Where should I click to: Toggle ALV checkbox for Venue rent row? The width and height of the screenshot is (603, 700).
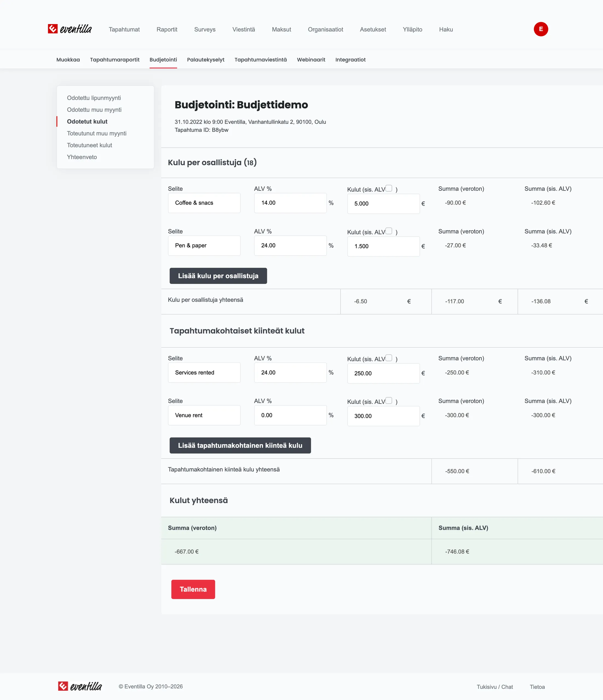389,400
